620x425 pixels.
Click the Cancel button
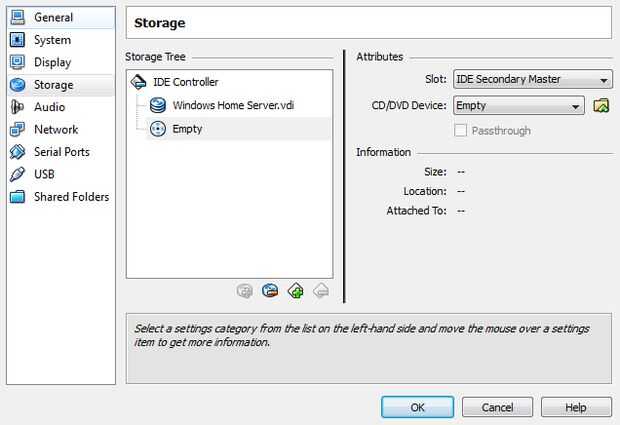click(497, 407)
